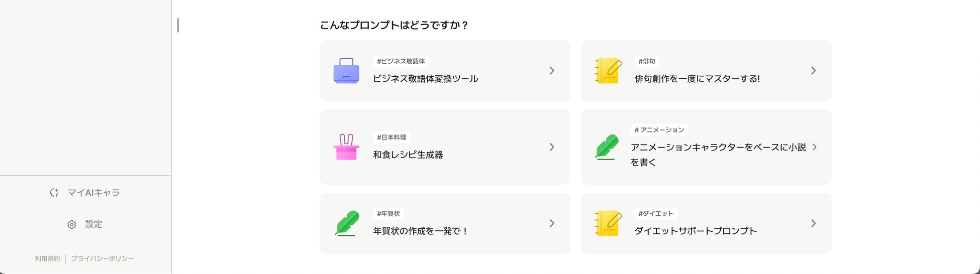Click the yellow notepad icon beside 俳句
Screen dimensions: 980x274
[608, 71]
